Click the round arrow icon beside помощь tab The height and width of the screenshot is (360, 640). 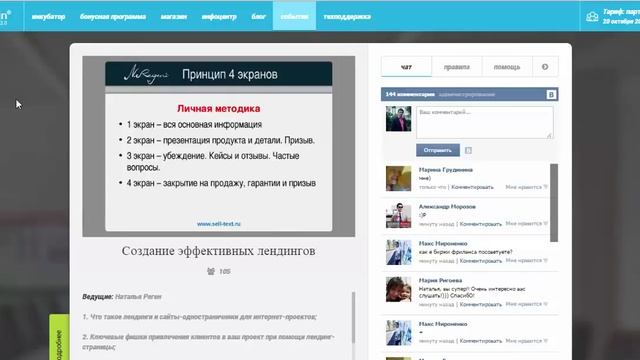pos(545,67)
